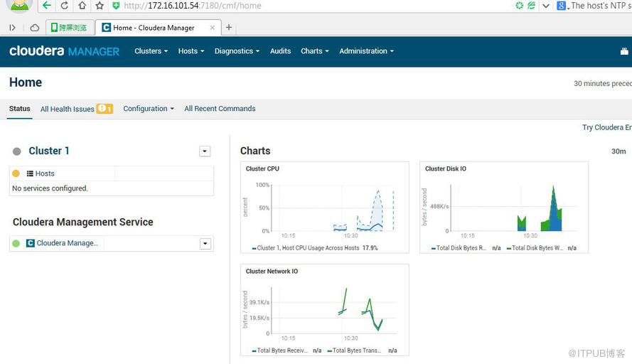Open the Hosts link under Cluster 1
This screenshot has height=364, width=632.
(x=45, y=173)
